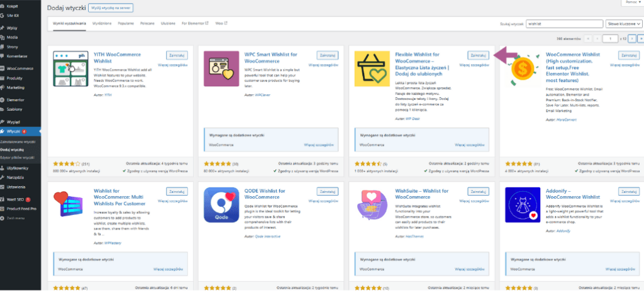
Task: Open Słowo kluczowe search type dropdown
Action: [x=624, y=25]
